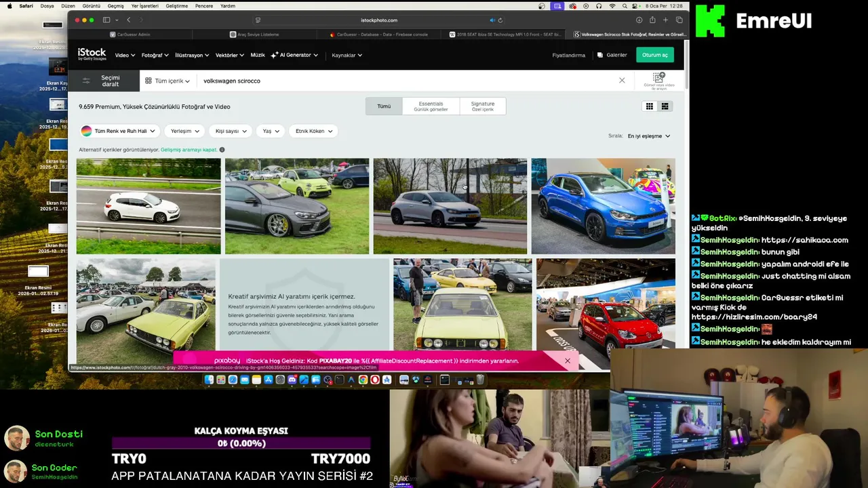868x488 pixels.
Task: Reload the page with the refresh icon
Action: pyautogui.click(x=500, y=20)
